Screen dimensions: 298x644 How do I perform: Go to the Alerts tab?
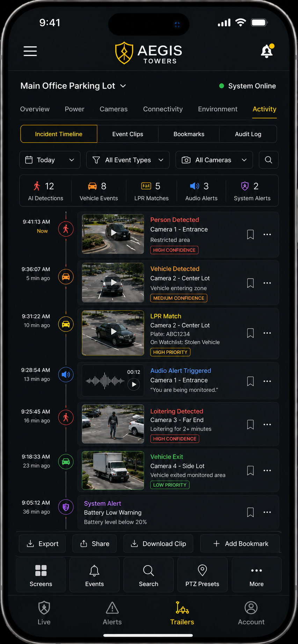112,613
